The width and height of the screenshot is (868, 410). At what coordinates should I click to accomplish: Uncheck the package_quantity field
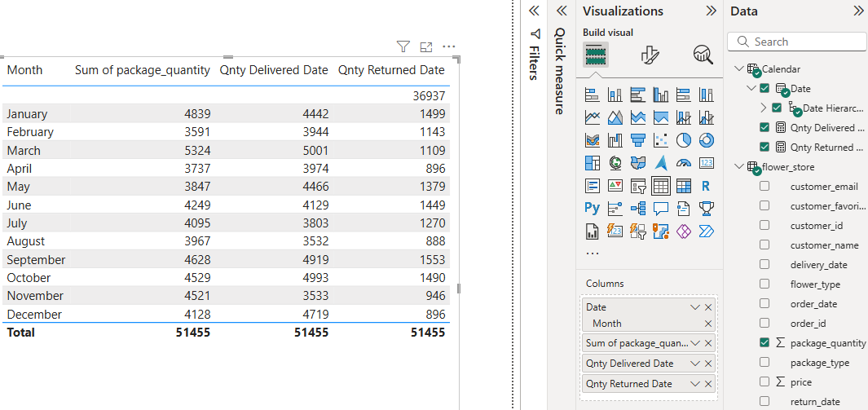(764, 343)
